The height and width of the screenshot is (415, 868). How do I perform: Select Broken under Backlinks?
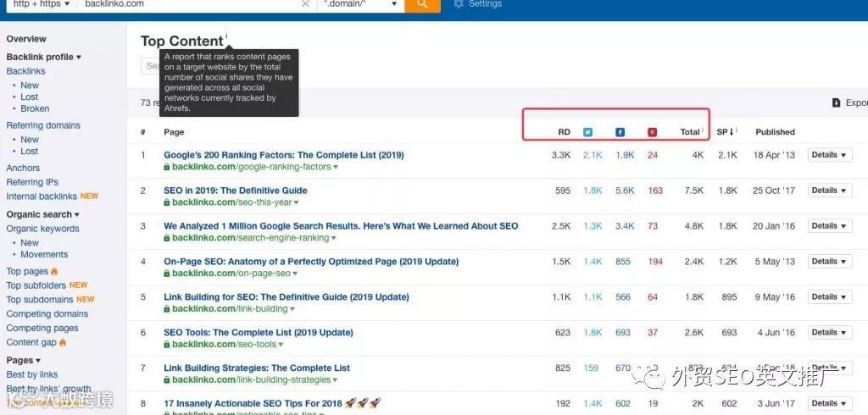pos(35,108)
